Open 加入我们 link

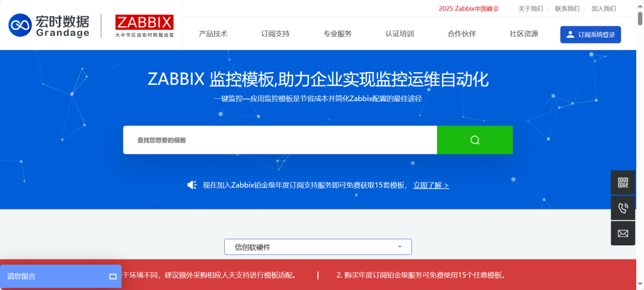point(603,8)
